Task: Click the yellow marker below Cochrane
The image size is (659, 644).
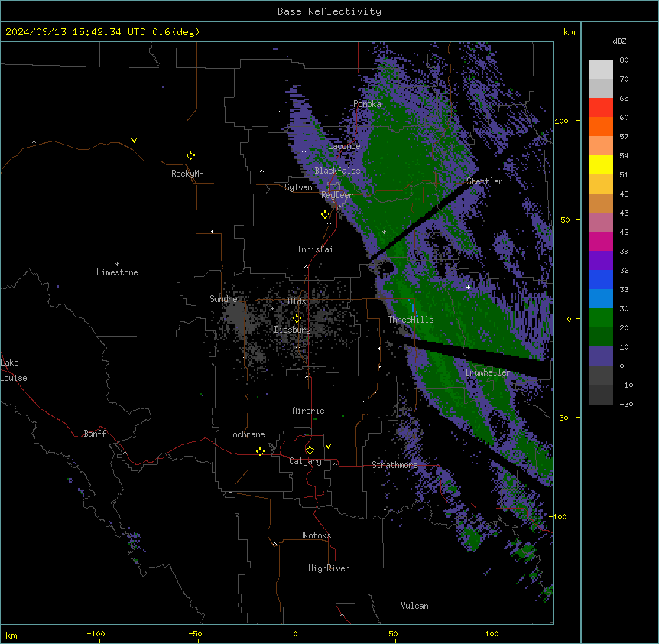Action: [260, 451]
